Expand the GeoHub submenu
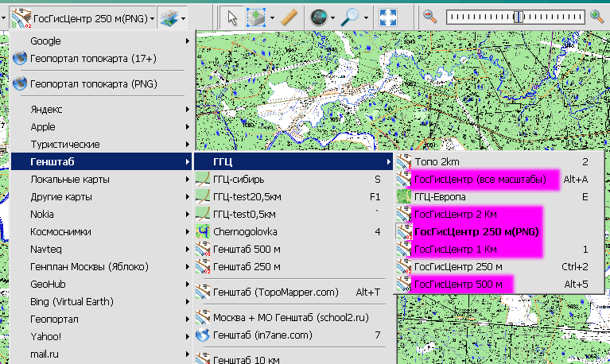610x364 pixels. pos(102,285)
